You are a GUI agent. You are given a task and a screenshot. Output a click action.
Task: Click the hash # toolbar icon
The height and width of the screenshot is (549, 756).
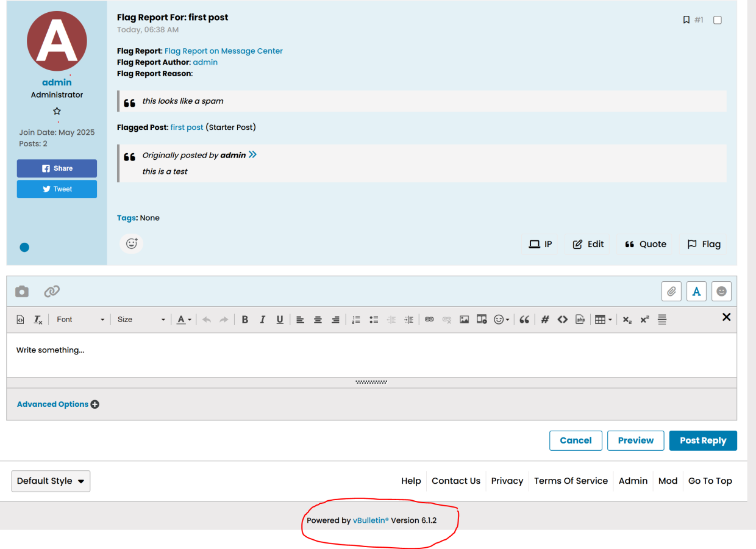[x=545, y=320]
